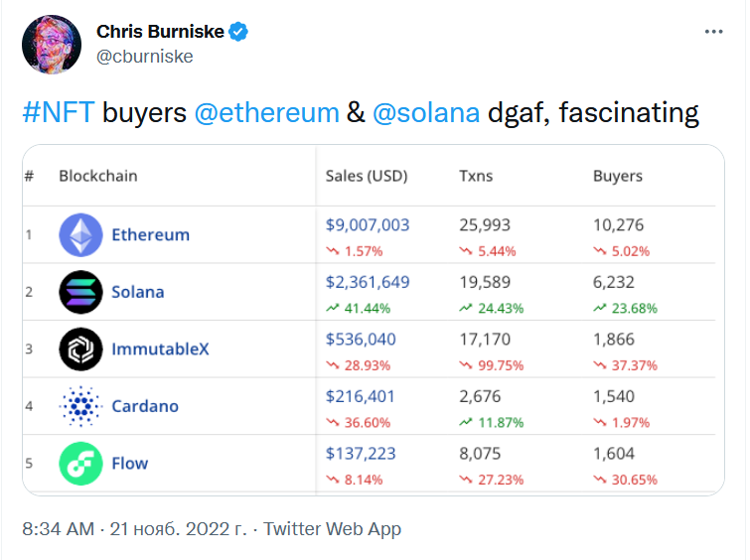Click Ethereum's $9,007,003 sales value
This screenshot has width=750, height=560.
(368, 225)
